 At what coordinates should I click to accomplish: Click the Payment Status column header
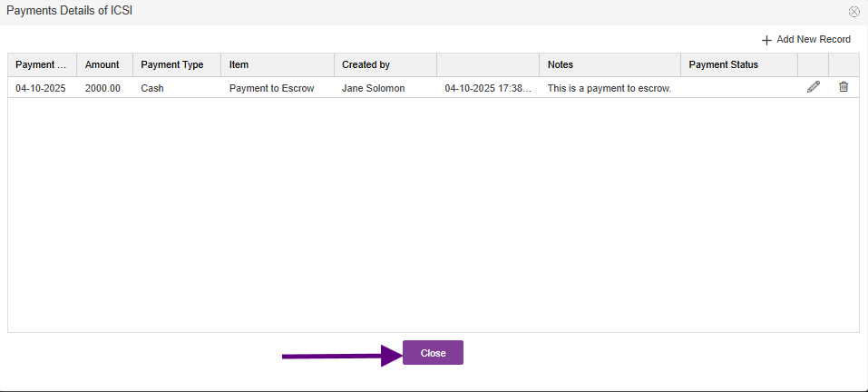tap(723, 65)
